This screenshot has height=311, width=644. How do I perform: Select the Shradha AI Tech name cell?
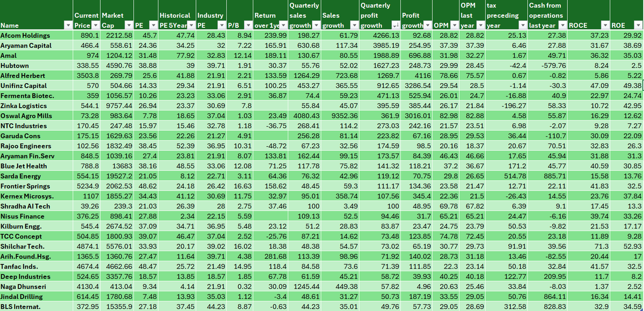pos(36,206)
